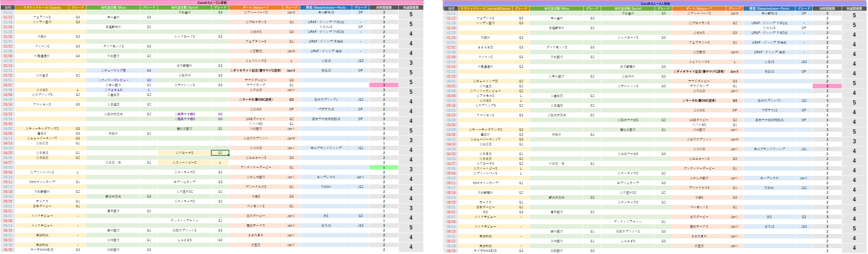Image resolution: width=868 pixels, height=254 pixels.
Task: Click オークス in CaseB table
Action: coord(486,202)
